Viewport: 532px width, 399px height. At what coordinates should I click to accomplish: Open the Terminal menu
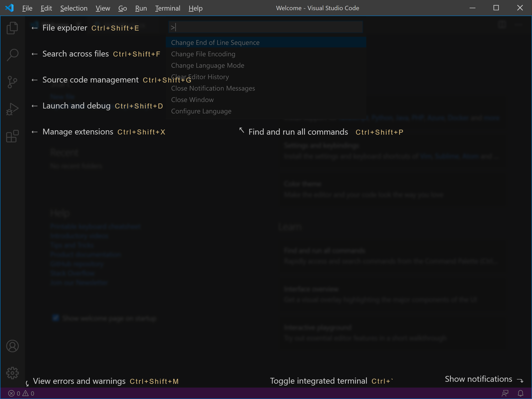(x=167, y=8)
